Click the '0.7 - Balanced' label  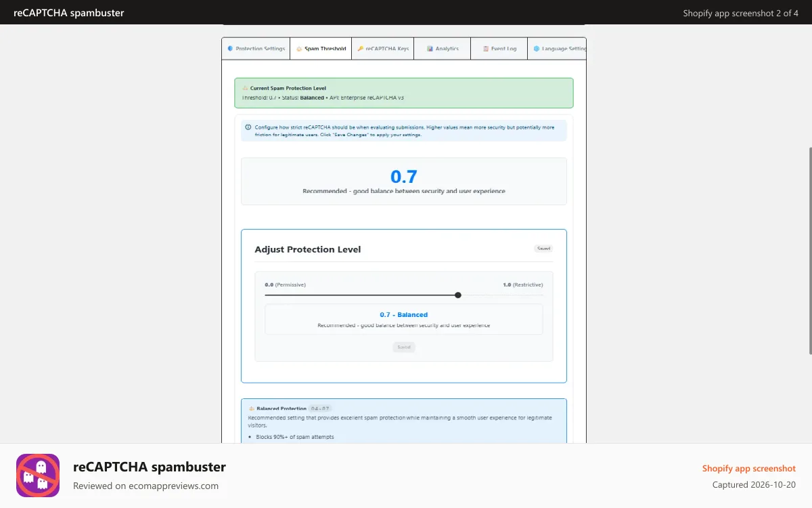coord(404,315)
